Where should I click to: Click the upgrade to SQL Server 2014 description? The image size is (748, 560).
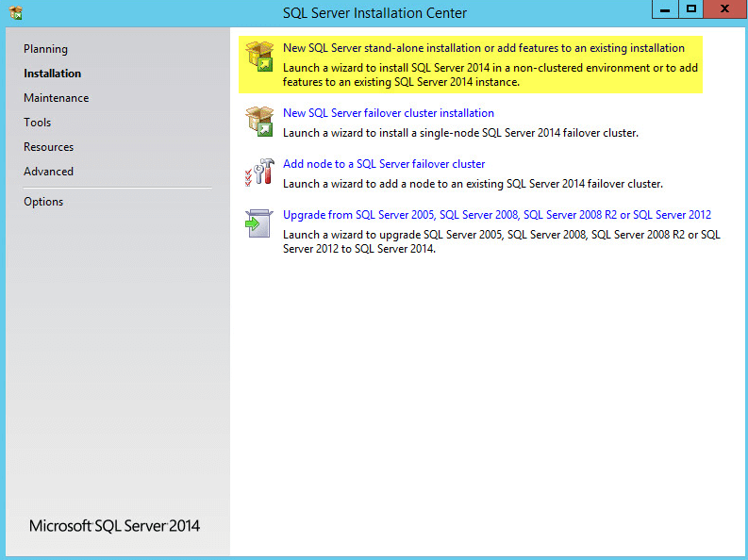(x=502, y=241)
